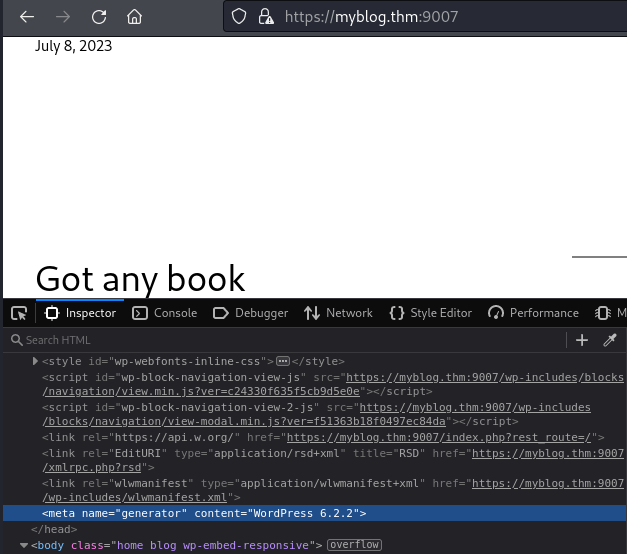Open the Console tab
Screen dimensions: 627x554
[164, 313]
